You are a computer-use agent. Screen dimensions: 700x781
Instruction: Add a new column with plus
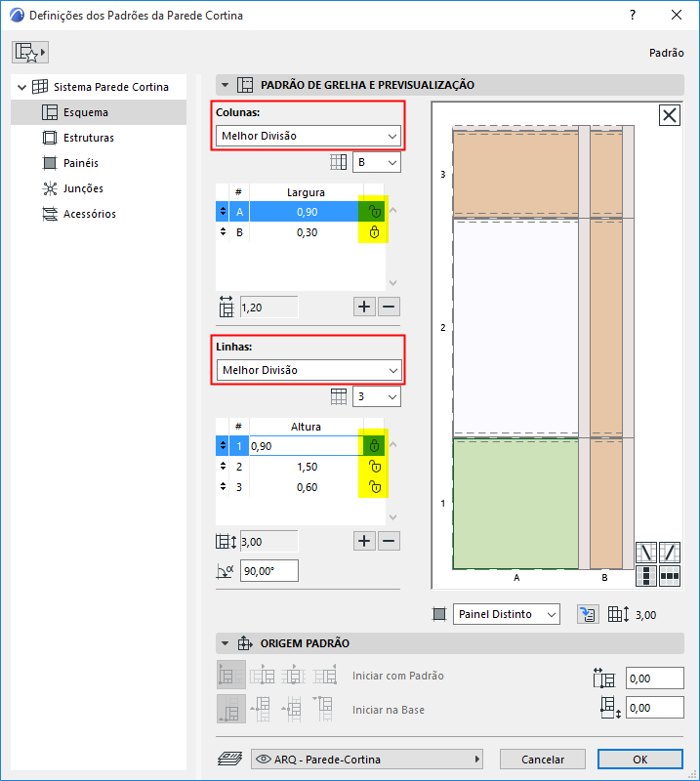(364, 307)
